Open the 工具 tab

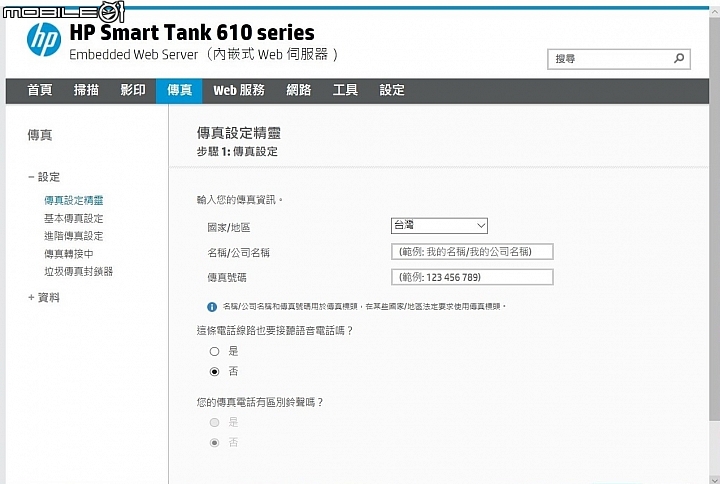tap(345, 90)
